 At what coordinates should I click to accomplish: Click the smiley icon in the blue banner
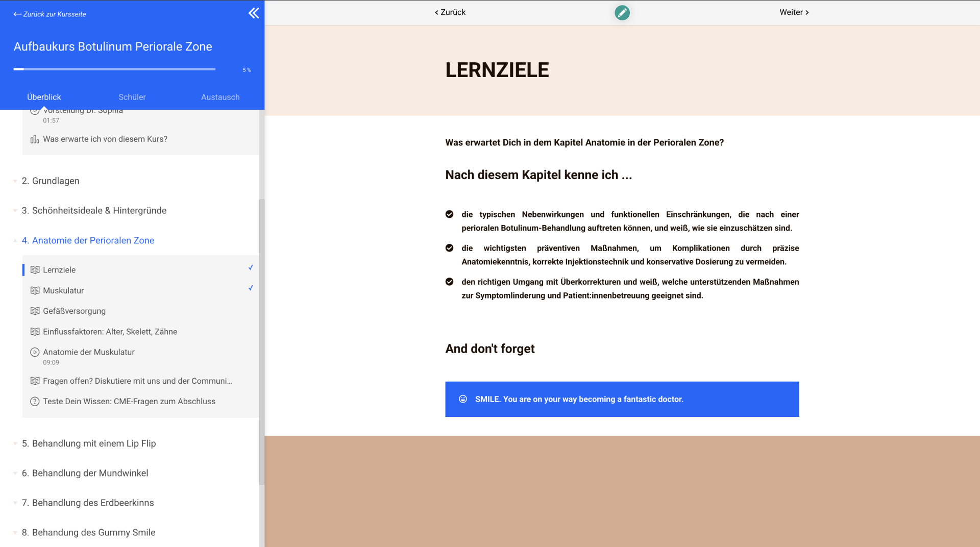[x=462, y=399]
